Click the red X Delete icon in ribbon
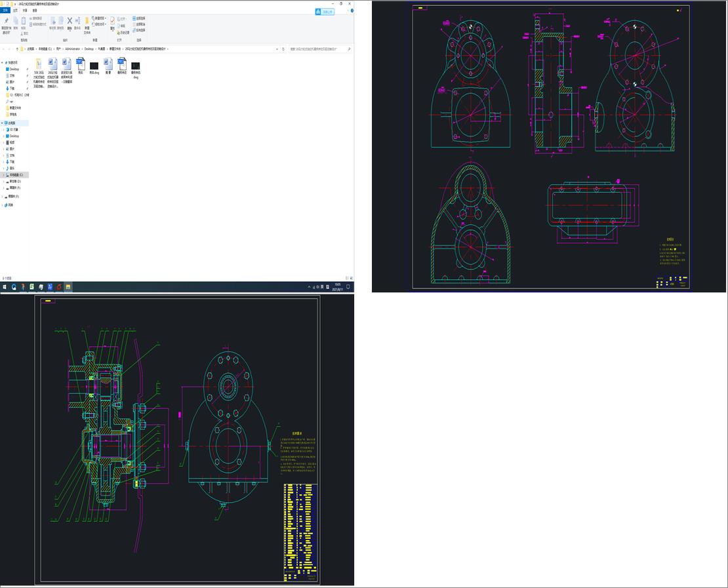This screenshot has height=588, width=728. click(x=70, y=22)
